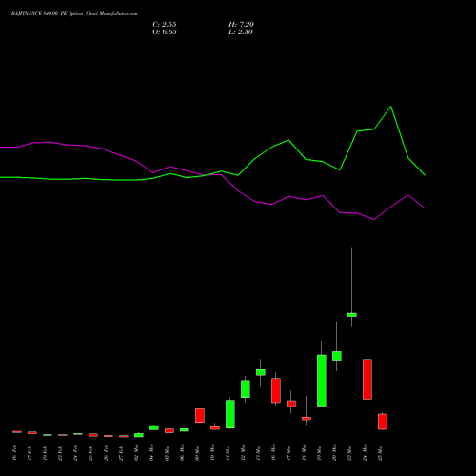This screenshot has height=476, width=476.
Task: Click the 20 Mar date label
Action: coord(334,453)
